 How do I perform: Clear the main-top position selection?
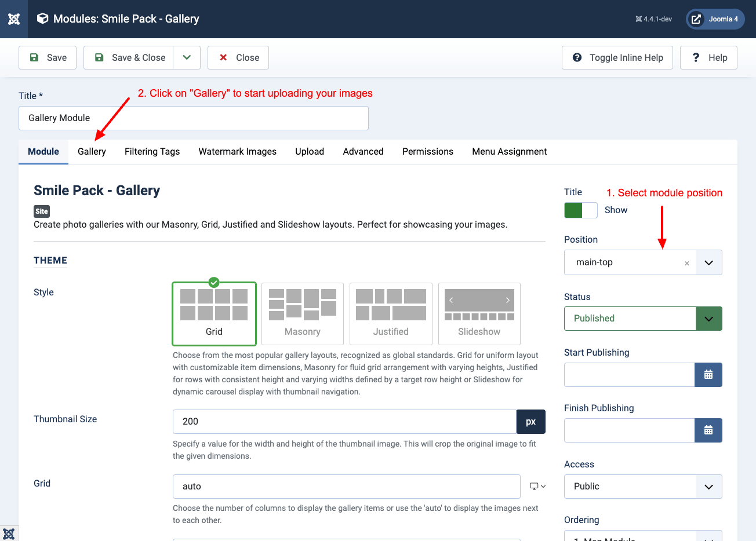(687, 264)
